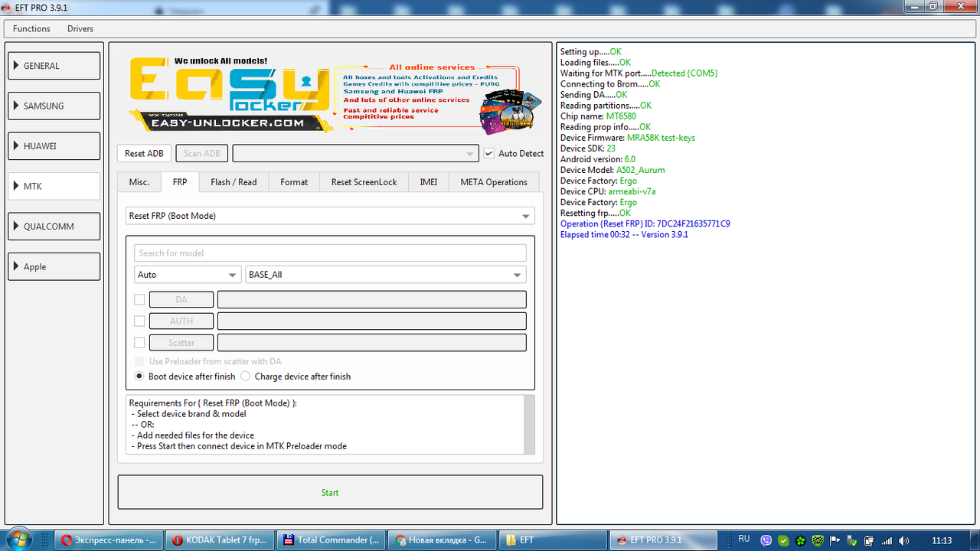980x551 pixels.
Task: Click the RU language indicator
Action: point(743,540)
